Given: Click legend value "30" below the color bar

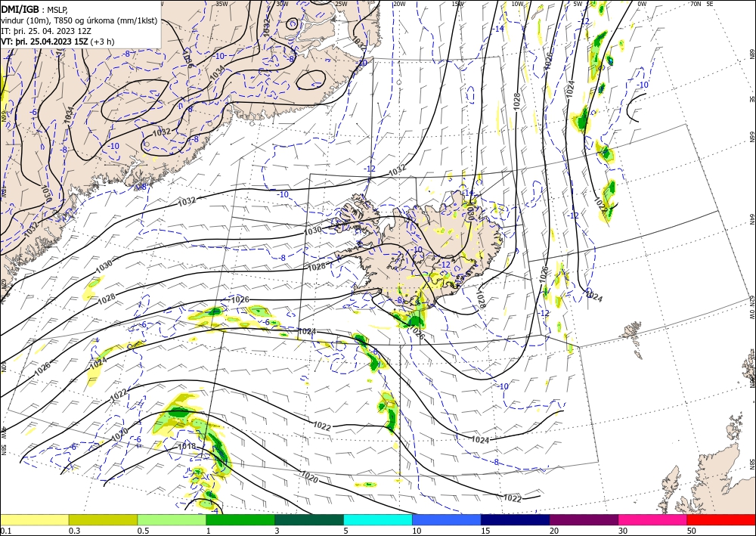Looking at the screenshot, I should click(624, 531).
